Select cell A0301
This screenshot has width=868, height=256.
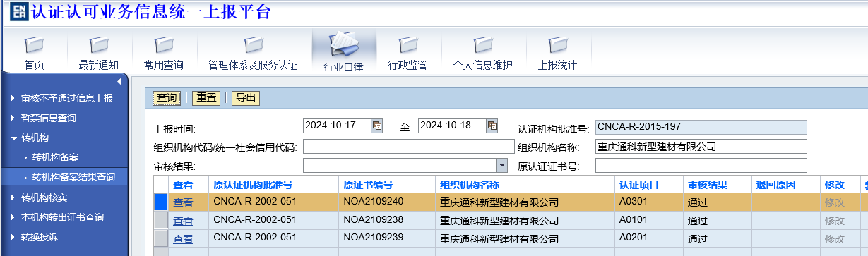coord(648,202)
